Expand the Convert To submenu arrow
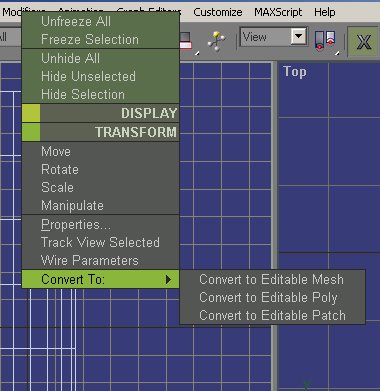The width and height of the screenshot is (380, 391). coord(168,279)
